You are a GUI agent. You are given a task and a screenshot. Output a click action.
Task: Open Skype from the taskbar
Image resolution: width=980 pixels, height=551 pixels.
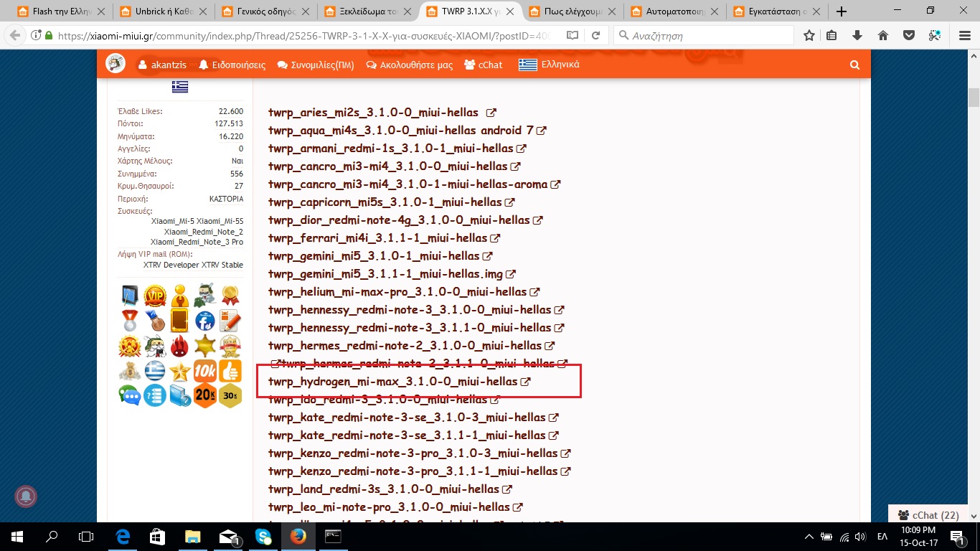pyautogui.click(x=263, y=536)
